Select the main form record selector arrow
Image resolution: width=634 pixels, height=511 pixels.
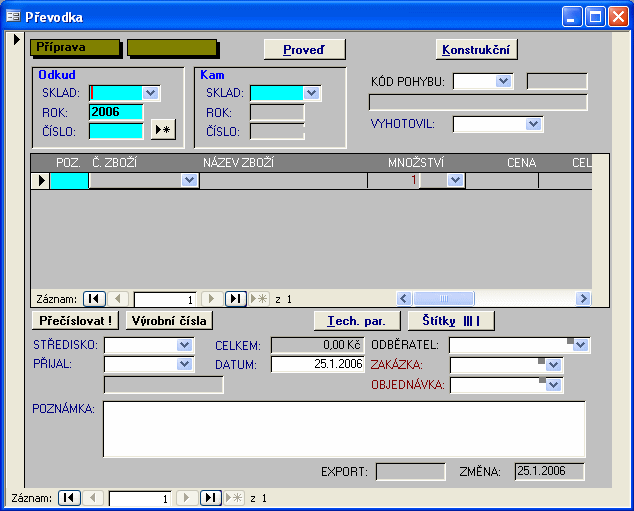coord(16,39)
